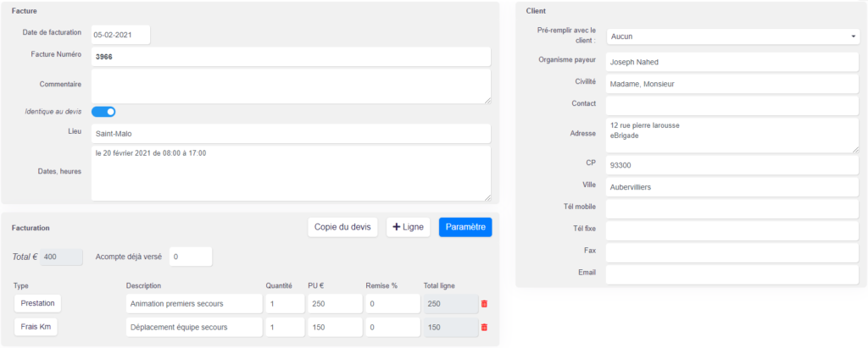
Task: Select the Organisme payeur field
Action: pos(732,63)
